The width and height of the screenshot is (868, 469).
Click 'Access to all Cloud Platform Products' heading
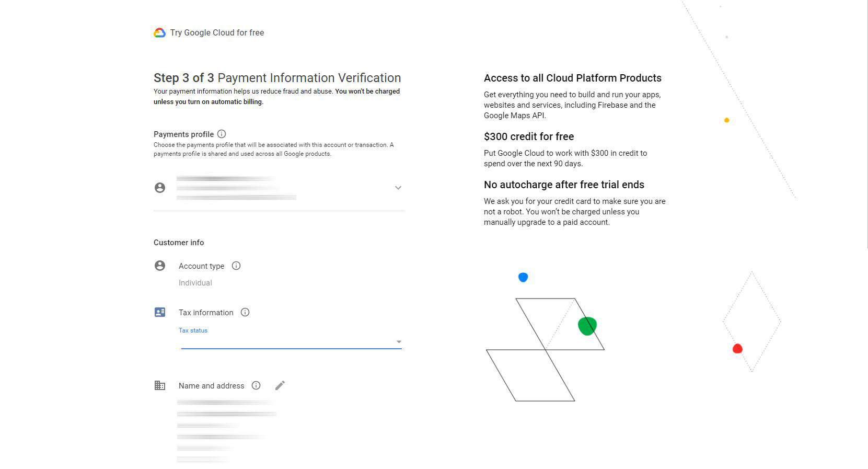573,78
